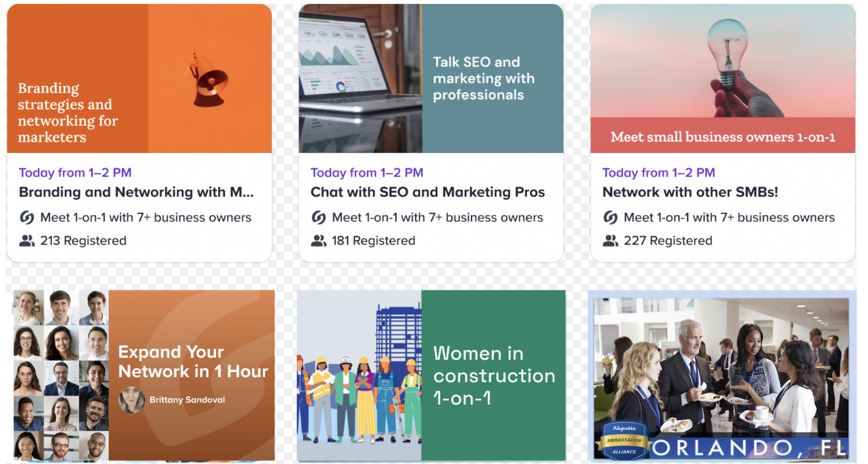Click the Alignable logo icon on the SMBs card

point(611,218)
